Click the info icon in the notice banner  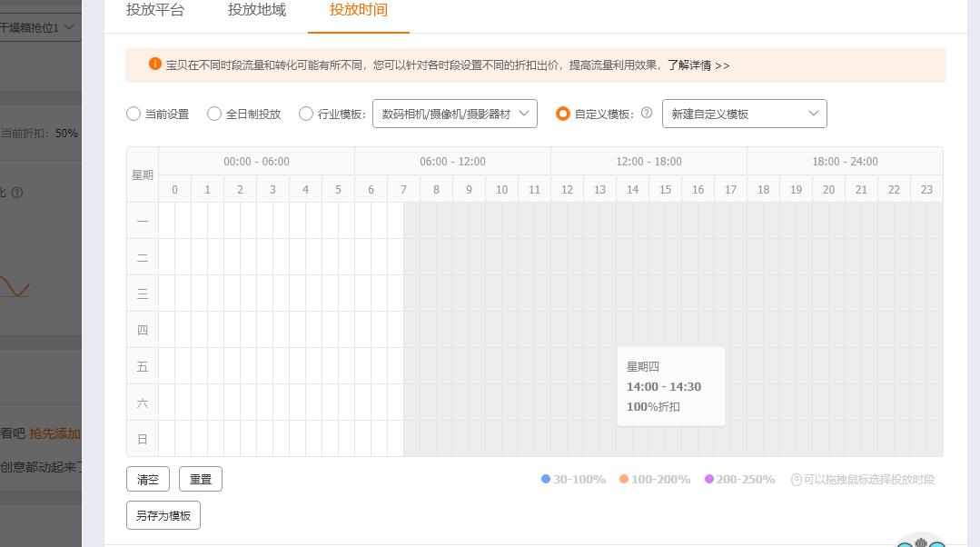coord(153,65)
